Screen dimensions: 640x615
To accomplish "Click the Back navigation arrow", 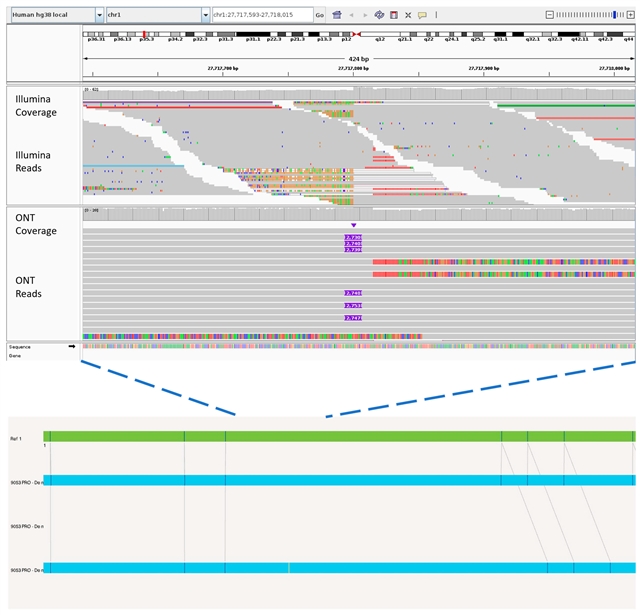I will click(351, 16).
